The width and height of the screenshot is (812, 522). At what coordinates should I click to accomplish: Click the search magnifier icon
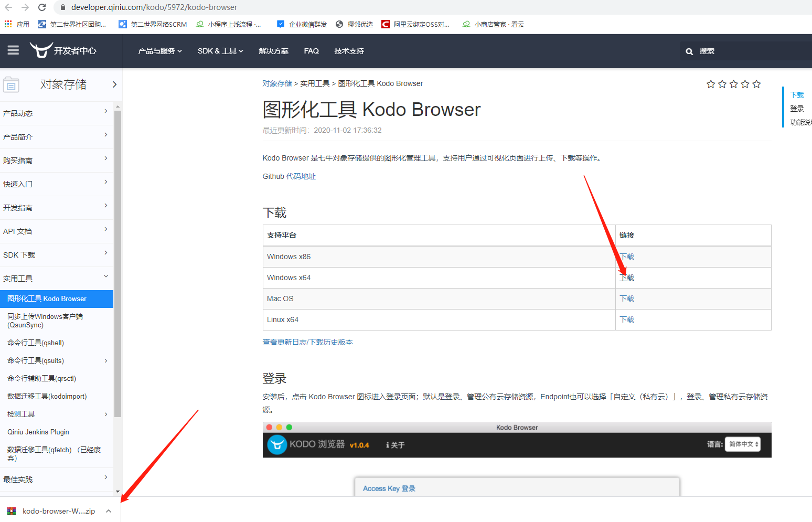coord(689,51)
